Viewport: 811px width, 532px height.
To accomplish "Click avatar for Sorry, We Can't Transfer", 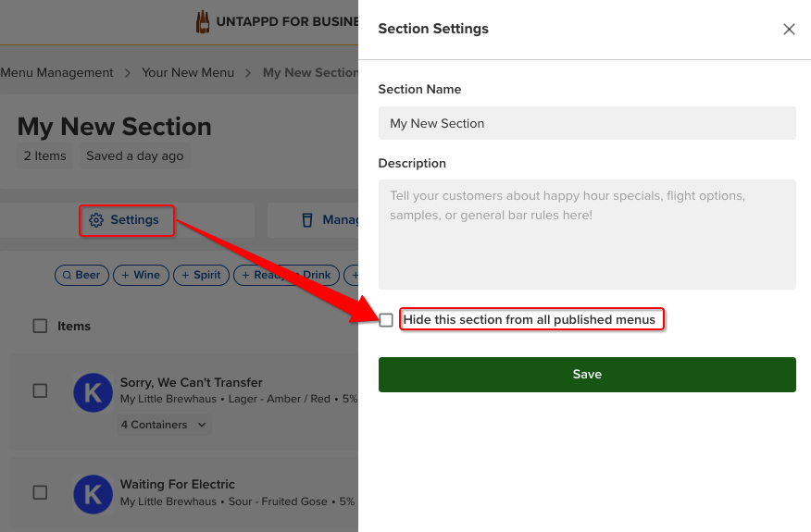I will [x=93, y=393].
